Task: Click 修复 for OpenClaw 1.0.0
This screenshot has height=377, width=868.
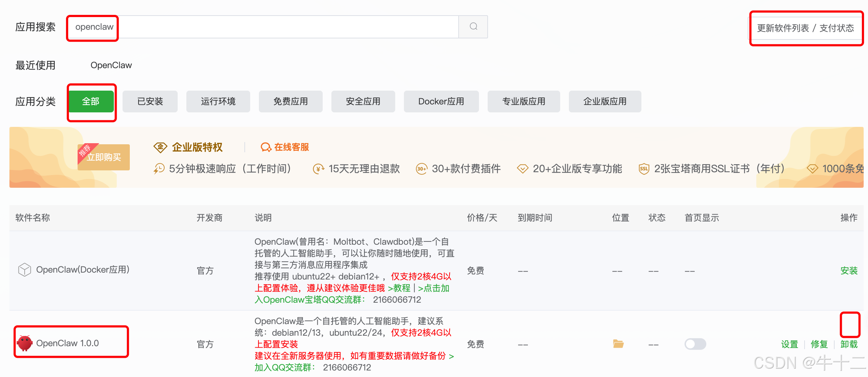Action: 819,344
